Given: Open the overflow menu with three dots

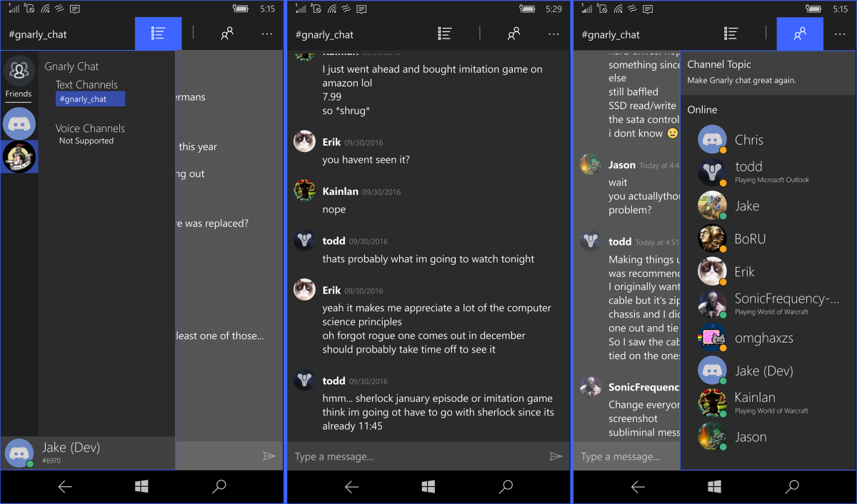Looking at the screenshot, I should point(267,34).
